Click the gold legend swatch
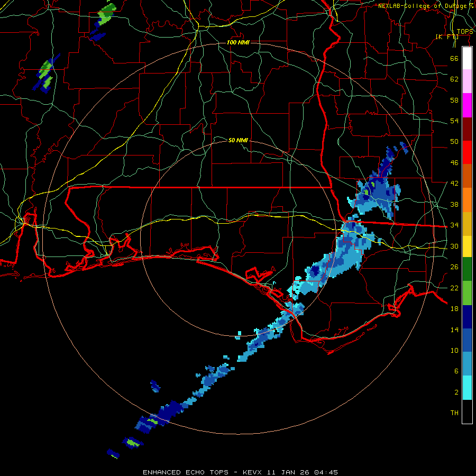The width and height of the screenshot is (476, 476). [467, 224]
